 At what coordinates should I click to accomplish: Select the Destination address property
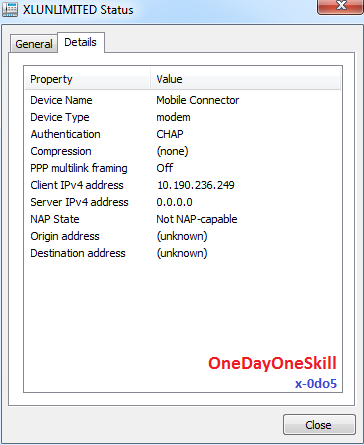(x=78, y=253)
